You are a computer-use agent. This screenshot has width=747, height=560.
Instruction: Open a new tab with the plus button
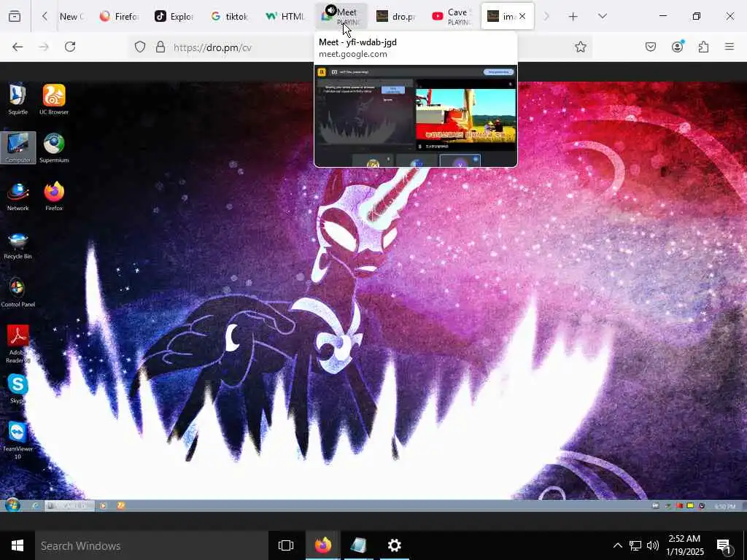point(573,16)
